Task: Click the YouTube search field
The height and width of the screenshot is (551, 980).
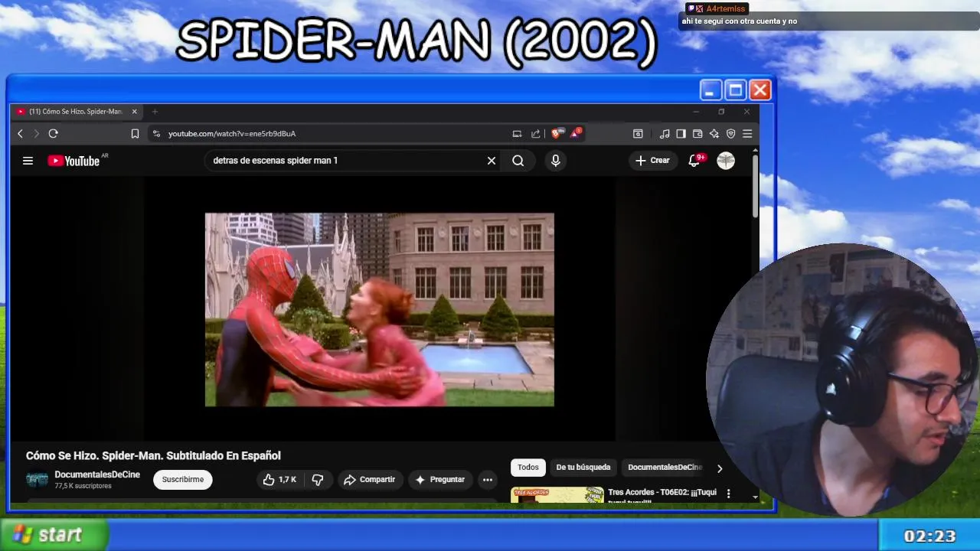Action: coord(345,161)
